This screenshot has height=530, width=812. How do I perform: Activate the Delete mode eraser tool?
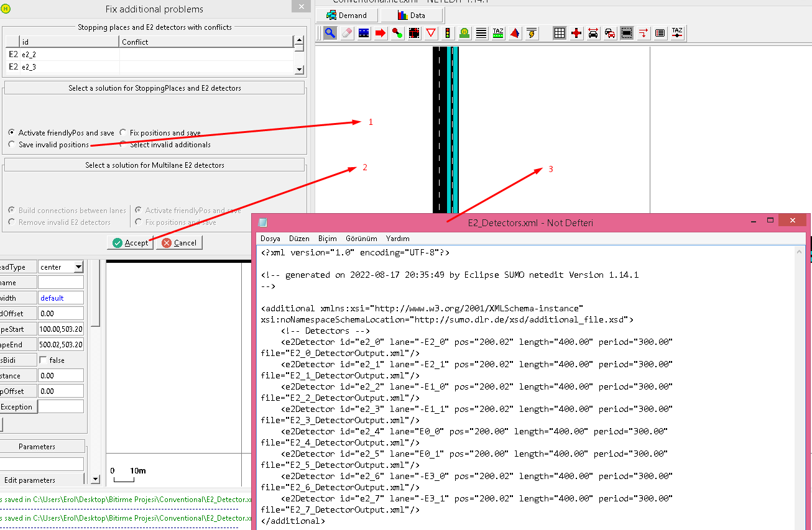pos(347,33)
